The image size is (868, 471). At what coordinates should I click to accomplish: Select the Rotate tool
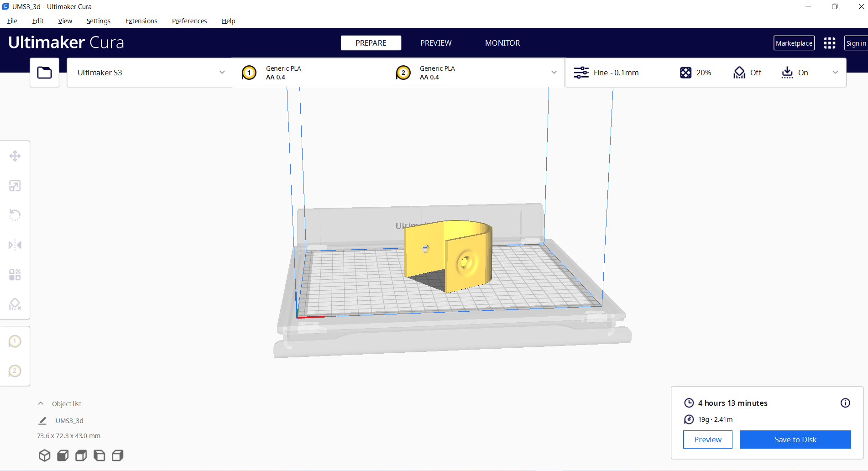click(x=15, y=215)
